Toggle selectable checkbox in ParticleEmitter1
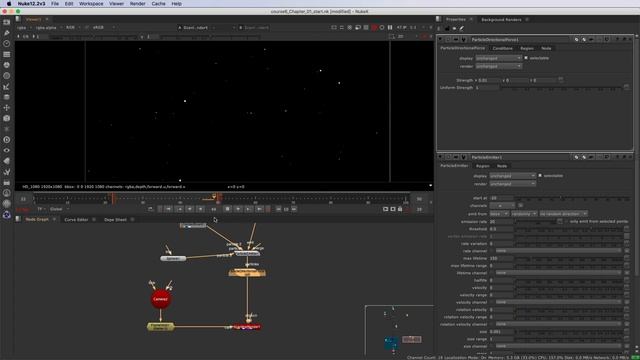This screenshot has width=640, height=360. pyautogui.click(x=540, y=176)
